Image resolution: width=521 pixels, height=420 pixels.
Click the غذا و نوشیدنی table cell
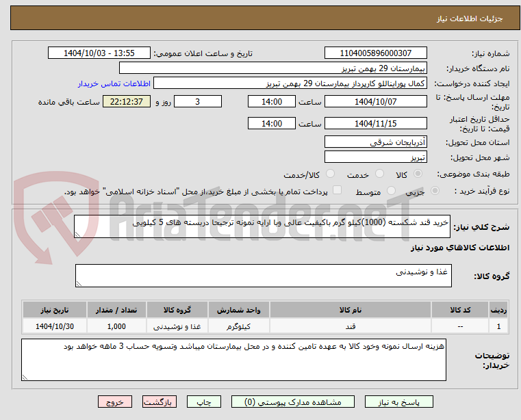177,326
